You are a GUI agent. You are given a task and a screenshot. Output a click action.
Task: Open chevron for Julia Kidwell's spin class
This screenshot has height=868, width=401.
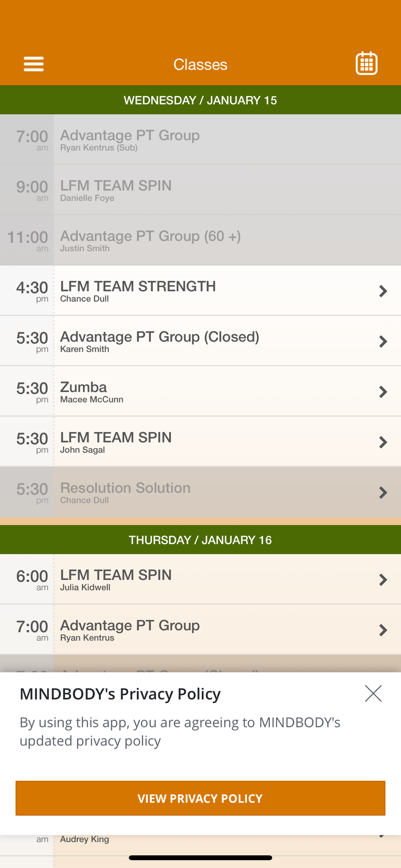coord(383,580)
